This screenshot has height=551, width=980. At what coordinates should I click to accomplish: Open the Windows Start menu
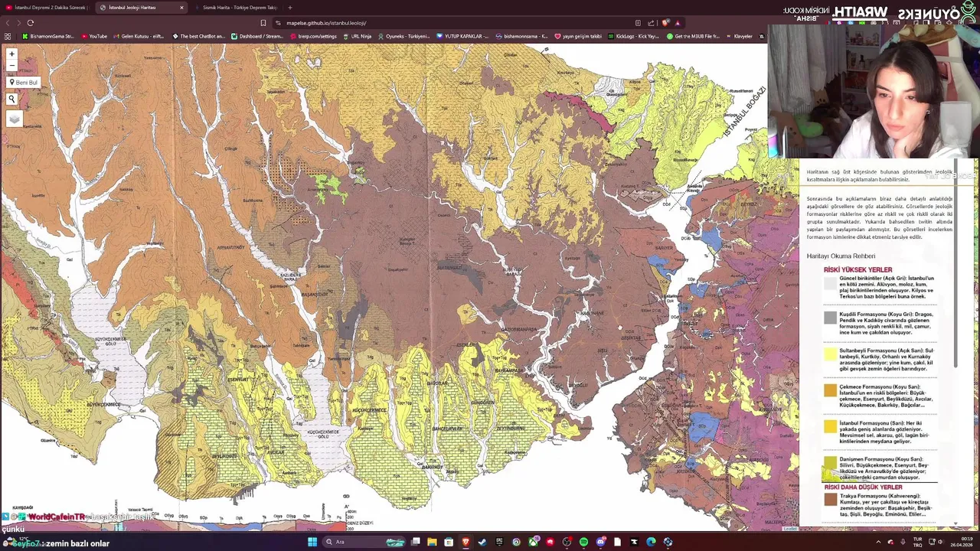312,542
